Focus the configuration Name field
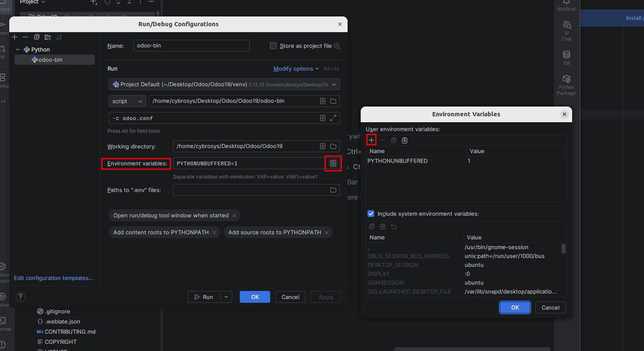 192,46
